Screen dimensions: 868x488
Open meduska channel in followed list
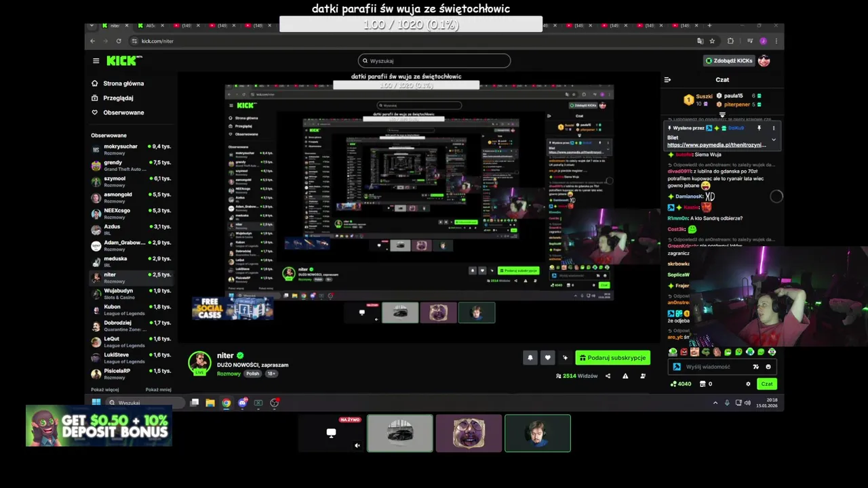[x=131, y=262]
